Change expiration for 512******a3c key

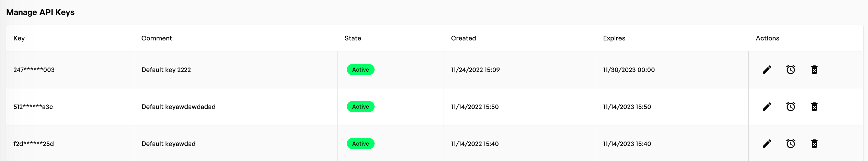(790, 107)
